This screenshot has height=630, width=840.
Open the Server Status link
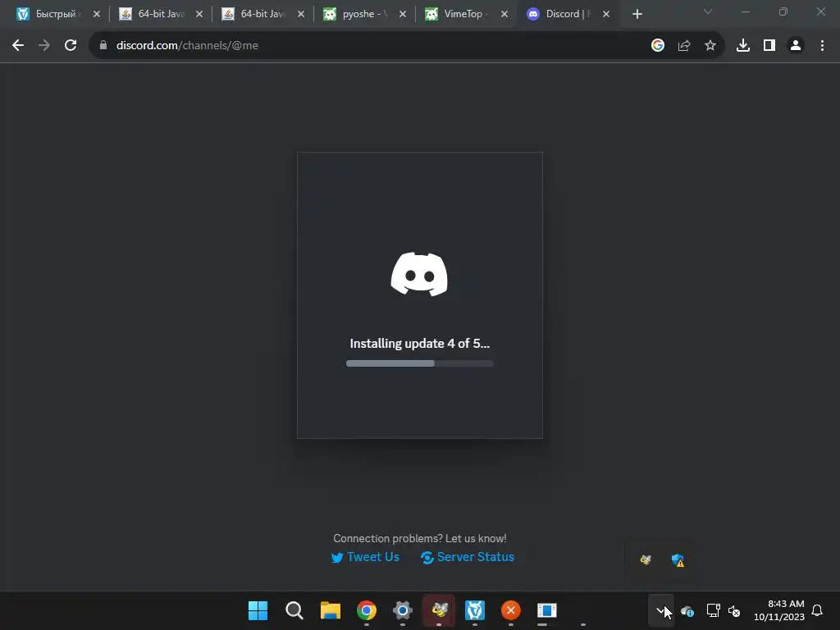[x=467, y=557]
